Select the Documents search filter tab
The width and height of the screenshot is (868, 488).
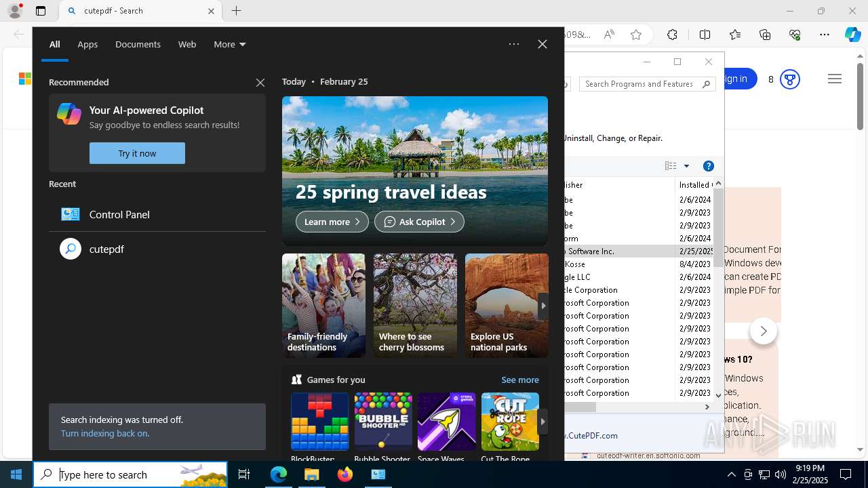pyautogui.click(x=138, y=44)
